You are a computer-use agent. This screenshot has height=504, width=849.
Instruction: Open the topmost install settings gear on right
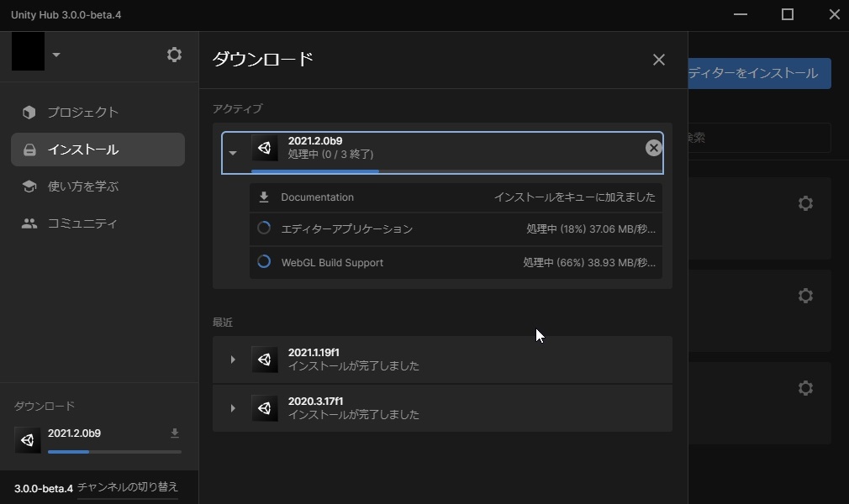805,203
